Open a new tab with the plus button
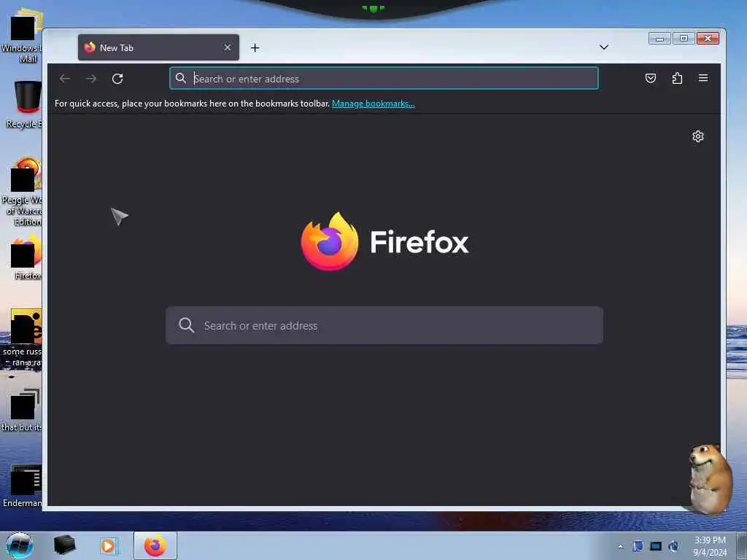The width and height of the screenshot is (747, 560). 255,47
